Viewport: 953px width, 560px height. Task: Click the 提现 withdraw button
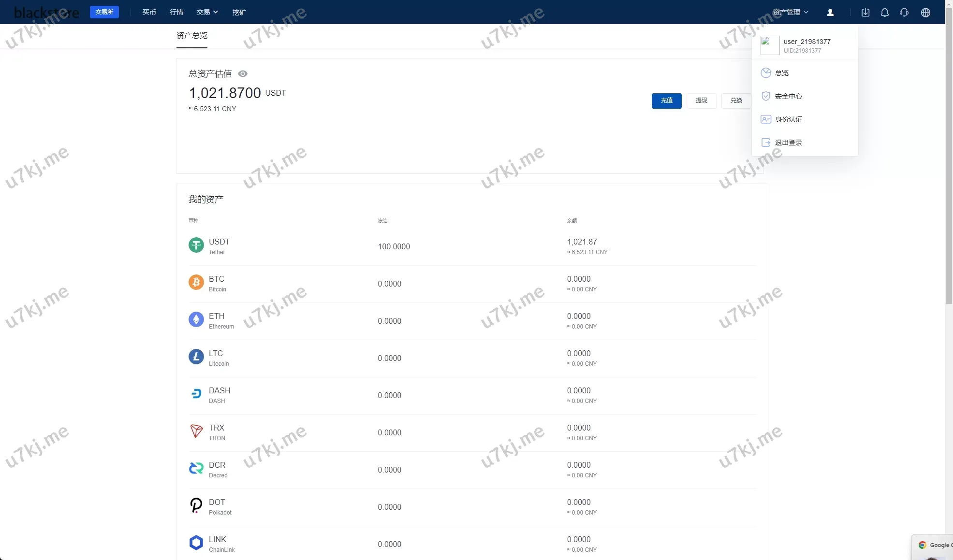click(701, 101)
